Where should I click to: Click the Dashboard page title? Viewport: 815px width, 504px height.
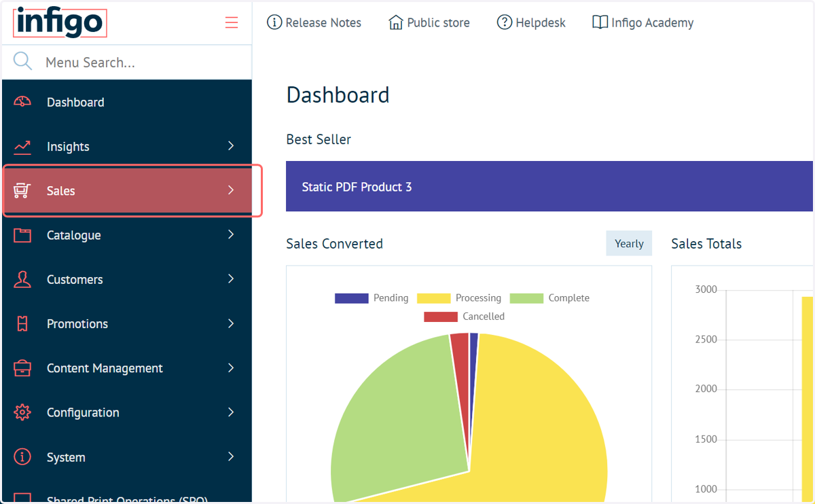338,94
